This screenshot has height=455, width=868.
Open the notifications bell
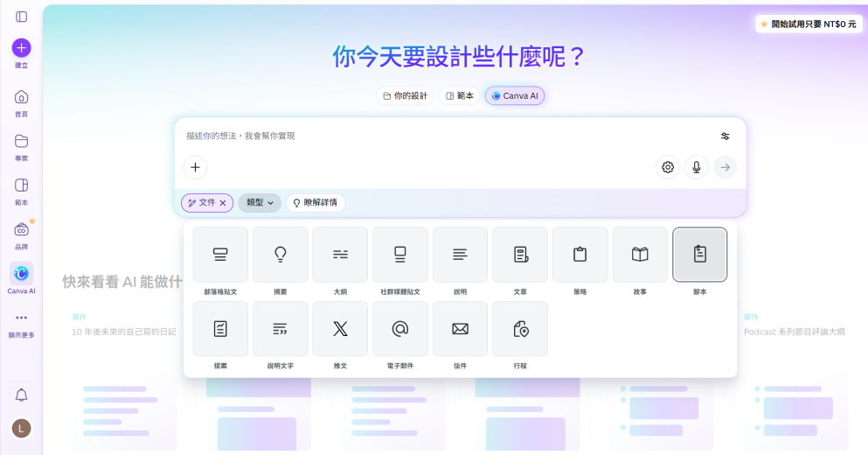click(x=22, y=395)
